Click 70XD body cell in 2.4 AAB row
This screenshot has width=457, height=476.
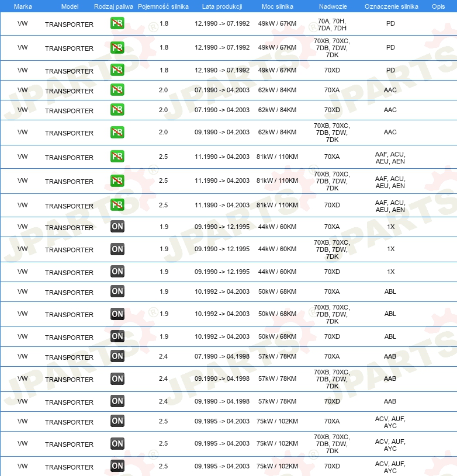[332, 401]
